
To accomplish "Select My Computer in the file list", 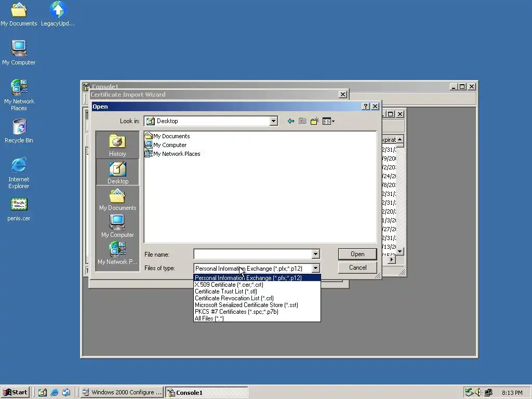I will point(166,145).
